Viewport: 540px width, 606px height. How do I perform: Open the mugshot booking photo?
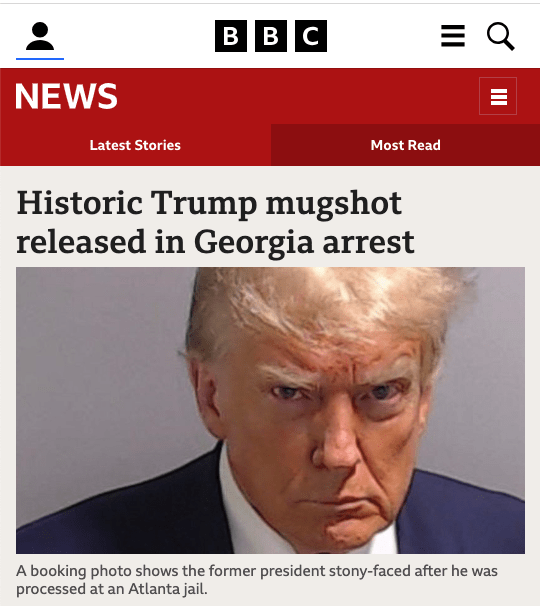pos(270,410)
